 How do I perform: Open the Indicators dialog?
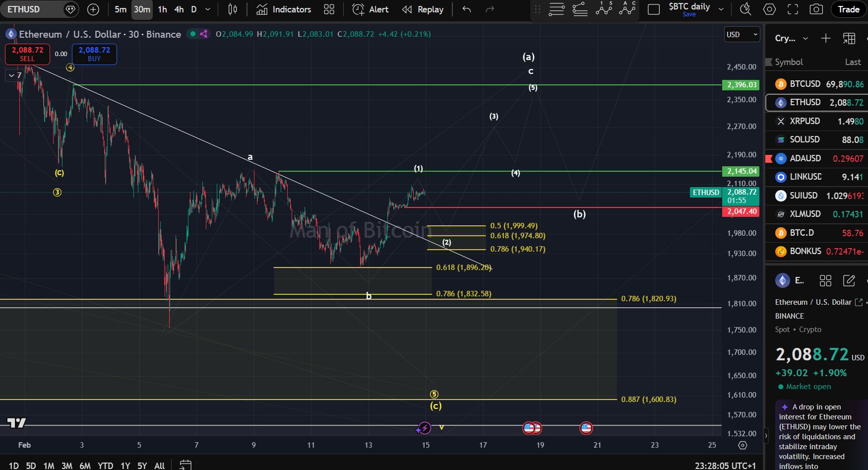[x=284, y=9]
